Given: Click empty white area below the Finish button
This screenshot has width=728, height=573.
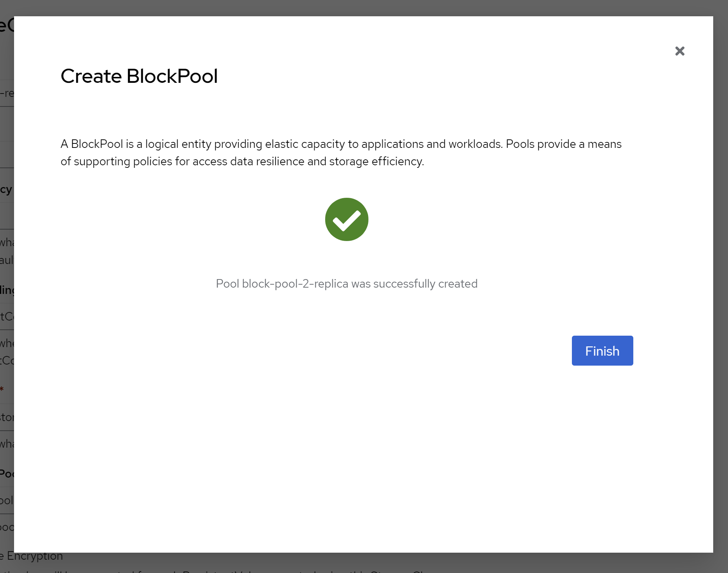Looking at the screenshot, I should (x=602, y=444).
